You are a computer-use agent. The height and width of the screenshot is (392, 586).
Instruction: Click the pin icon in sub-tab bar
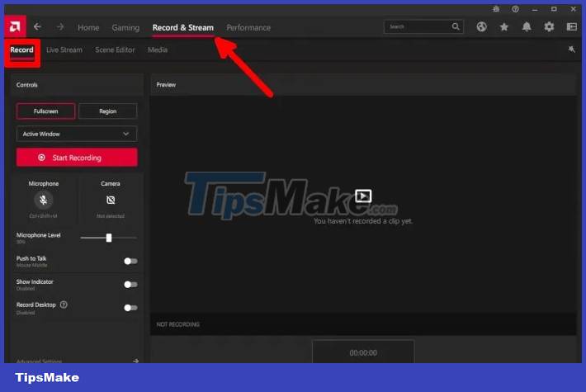point(571,50)
